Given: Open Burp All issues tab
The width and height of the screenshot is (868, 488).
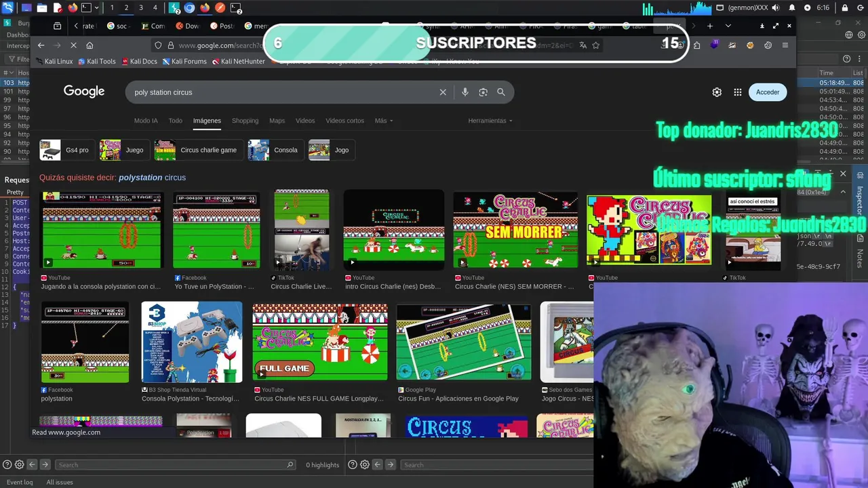Looking at the screenshot, I should 60,482.
